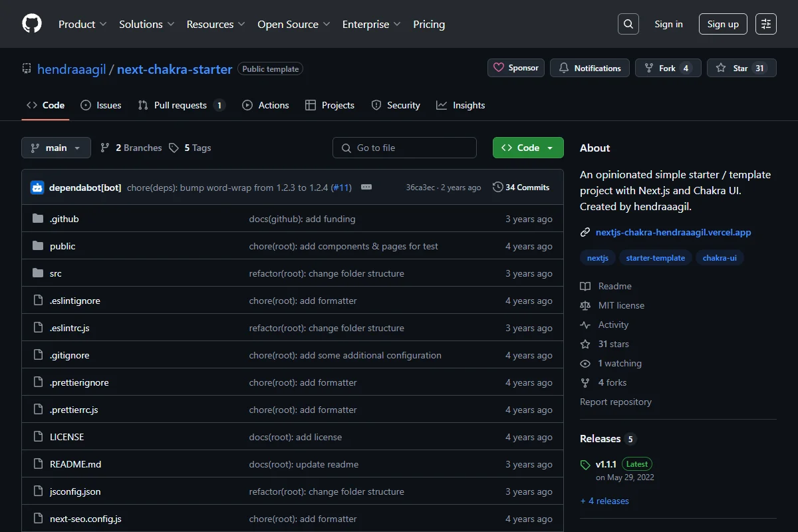Viewport: 798px width, 532px height.
Task: Switch to the Insights tab
Action: click(x=461, y=105)
